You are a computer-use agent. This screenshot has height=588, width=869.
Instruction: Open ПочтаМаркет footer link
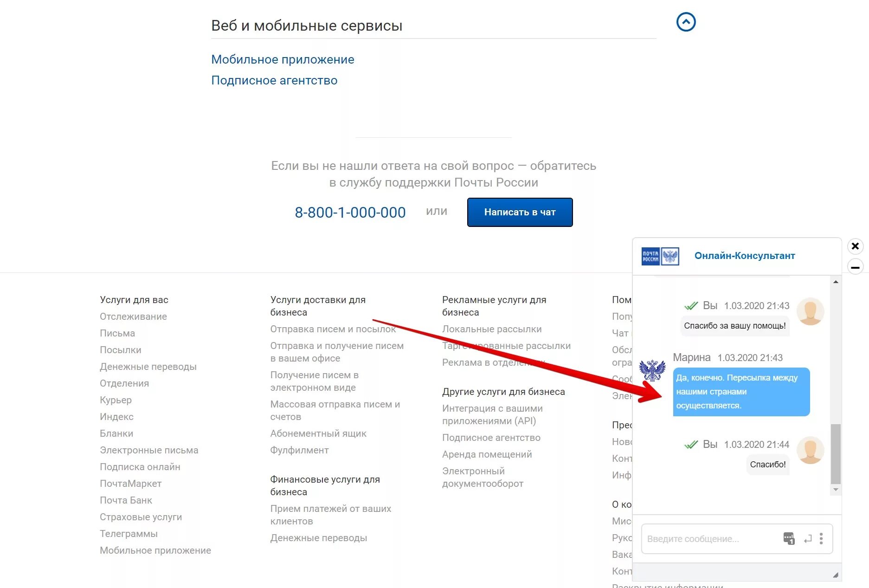pyautogui.click(x=130, y=484)
